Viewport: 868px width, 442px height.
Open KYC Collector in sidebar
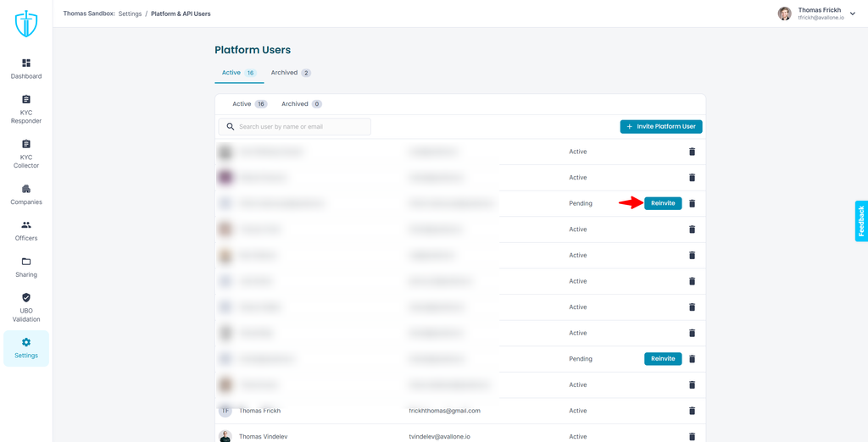point(26,154)
